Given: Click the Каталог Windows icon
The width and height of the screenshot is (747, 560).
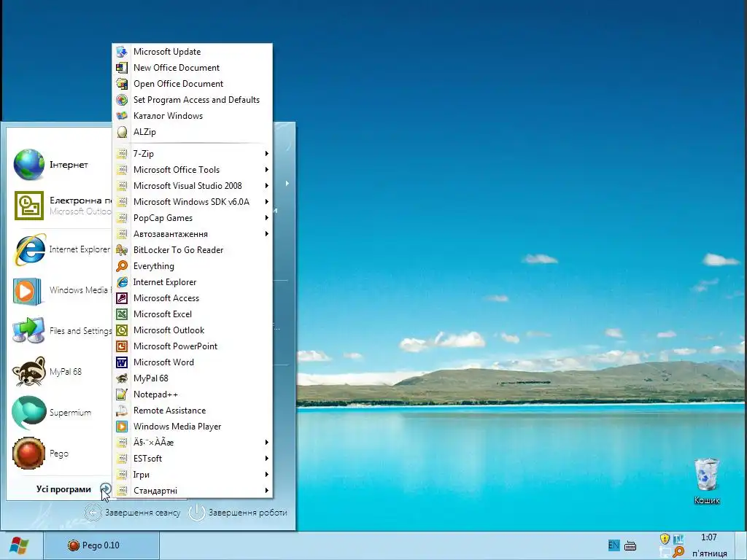Looking at the screenshot, I should coord(122,116).
